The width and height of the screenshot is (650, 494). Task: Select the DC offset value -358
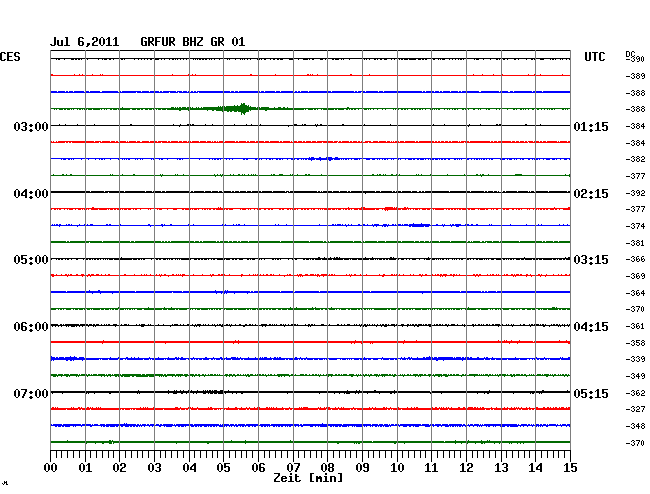coord(635,343)
